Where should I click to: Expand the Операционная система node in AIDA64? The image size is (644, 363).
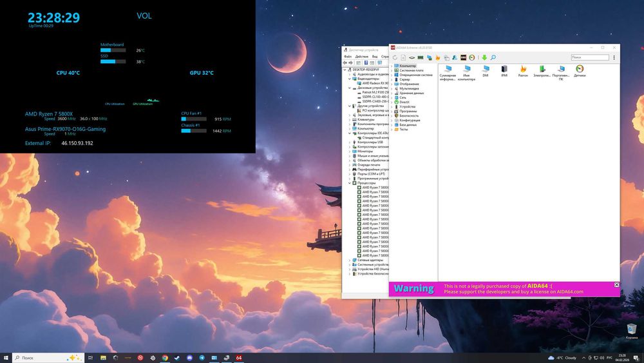click(392, 75)
